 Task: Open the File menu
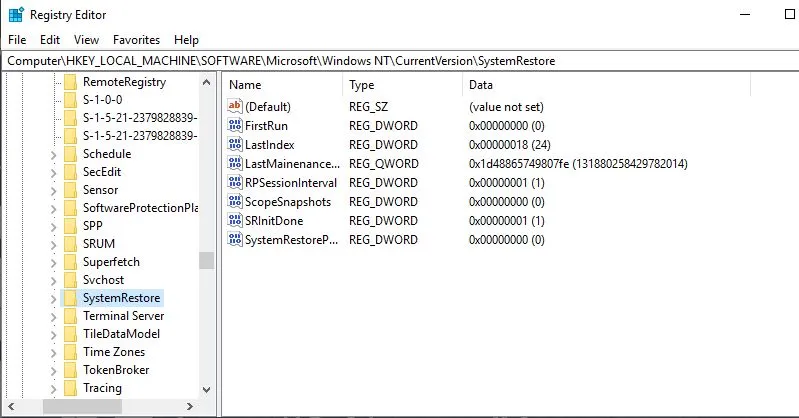18,40
